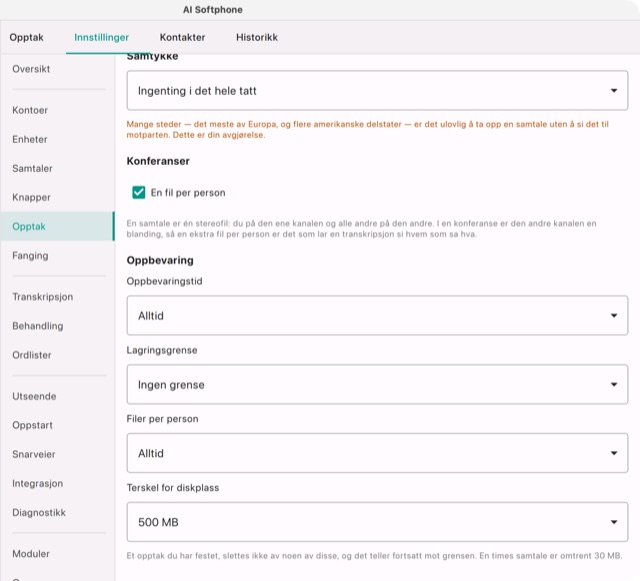The image size is (640, 581).
Task: Expand the Filer per person dropdown
Action: 377,453
